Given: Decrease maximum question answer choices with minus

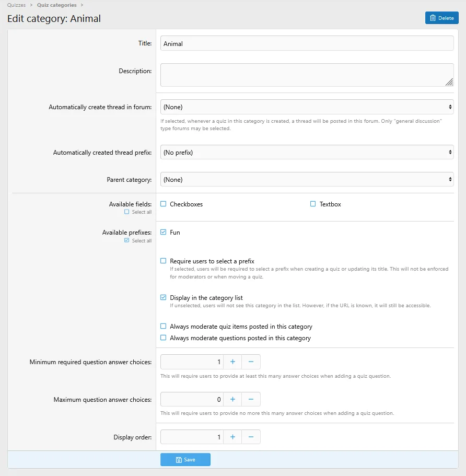Looking at the screenshot, I should (x=251, y=400).
